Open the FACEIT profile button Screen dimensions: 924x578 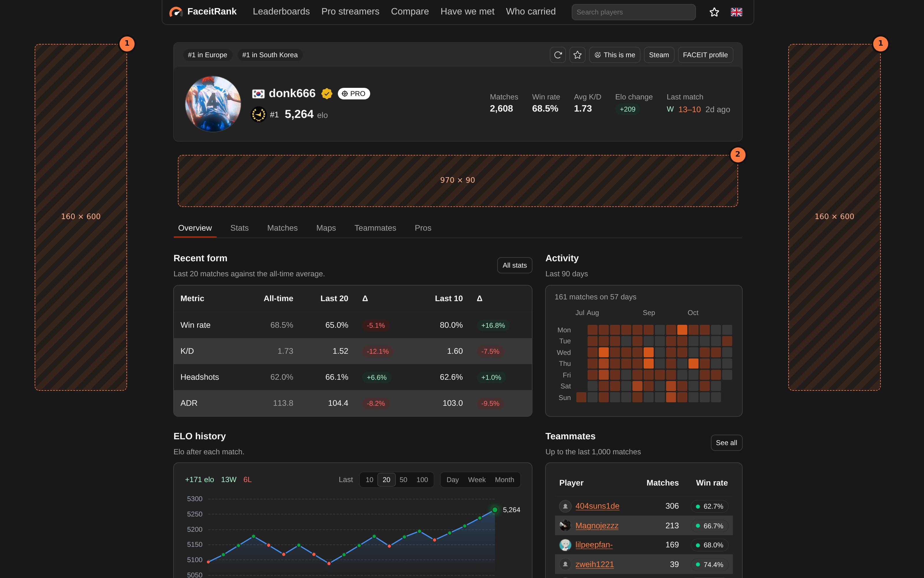pos(705,55)
